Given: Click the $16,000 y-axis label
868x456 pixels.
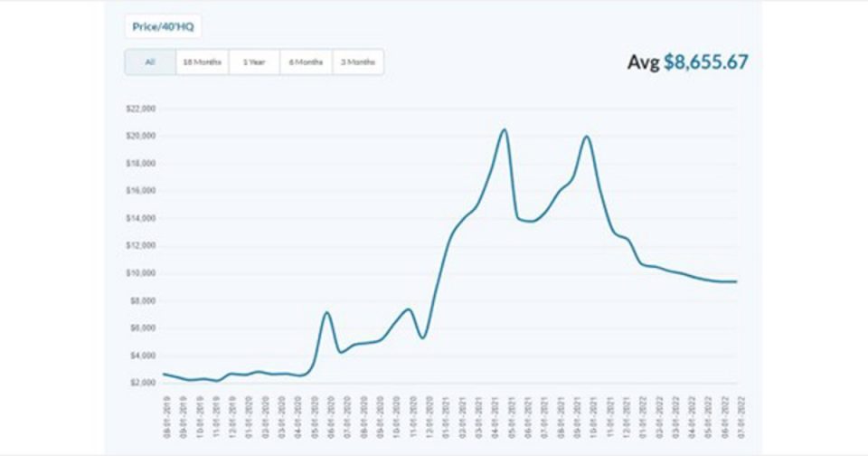Looking at the screenshot, I should point(144,191).
